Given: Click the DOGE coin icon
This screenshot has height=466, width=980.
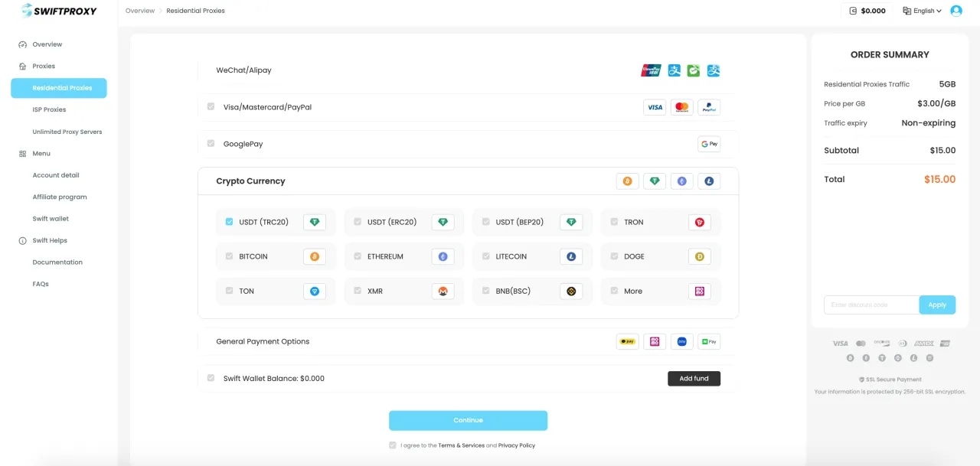Looking at the screenshot, I should tap(699, 257).
